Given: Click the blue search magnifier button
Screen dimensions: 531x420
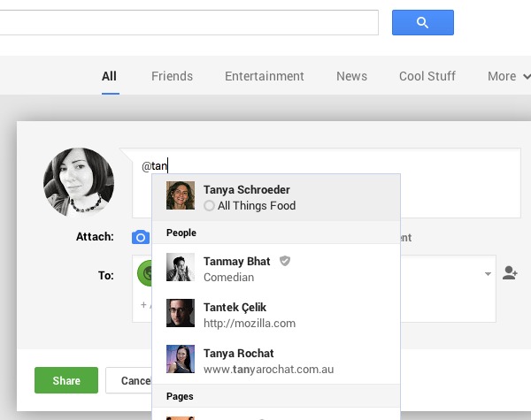Looking at the screenshot, I should click(x=423, y=22).
